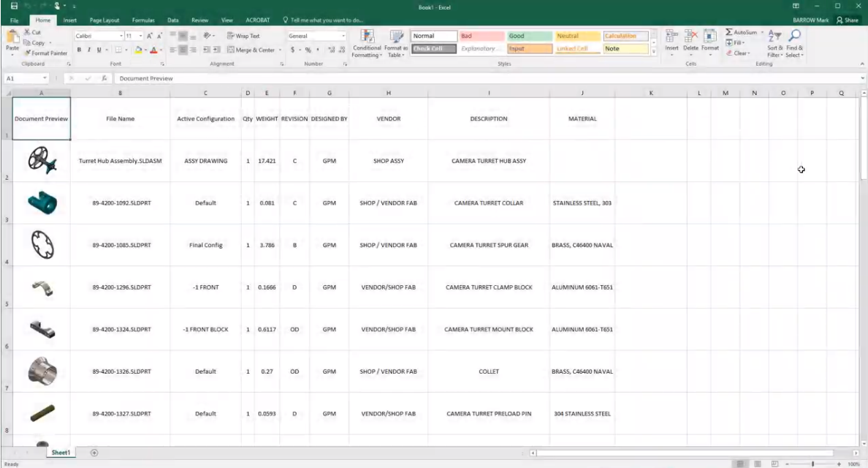Click the Orientation text angle icon

[x=207, y=36]
